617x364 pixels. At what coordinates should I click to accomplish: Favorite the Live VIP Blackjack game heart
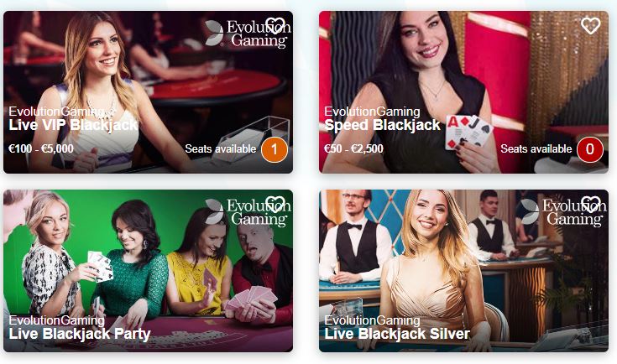click(275, 26)
